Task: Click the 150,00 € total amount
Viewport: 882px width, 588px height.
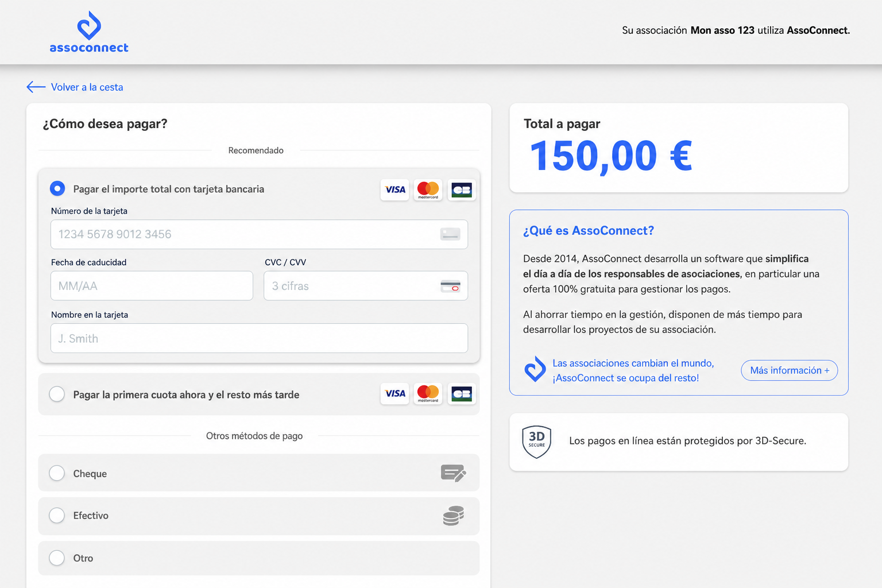Action: [x=611, y=156]
